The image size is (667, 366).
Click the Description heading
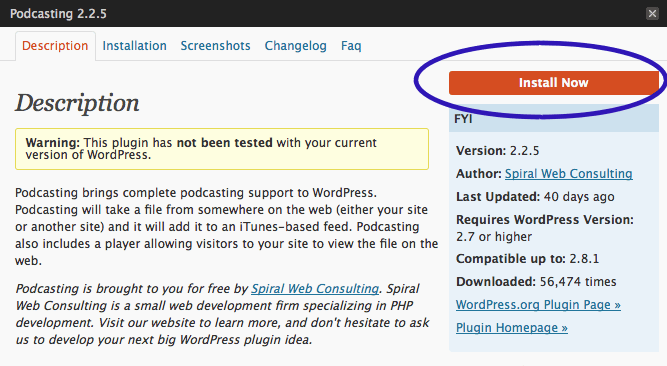[77, 103]
